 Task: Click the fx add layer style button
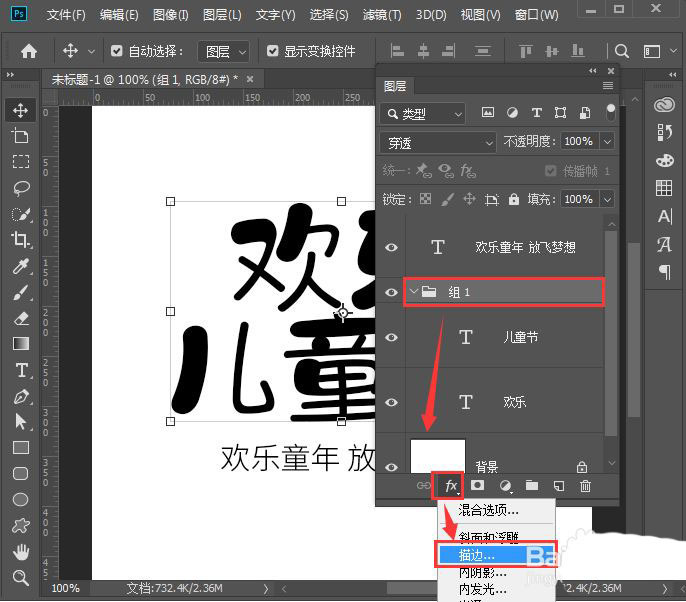451,486
